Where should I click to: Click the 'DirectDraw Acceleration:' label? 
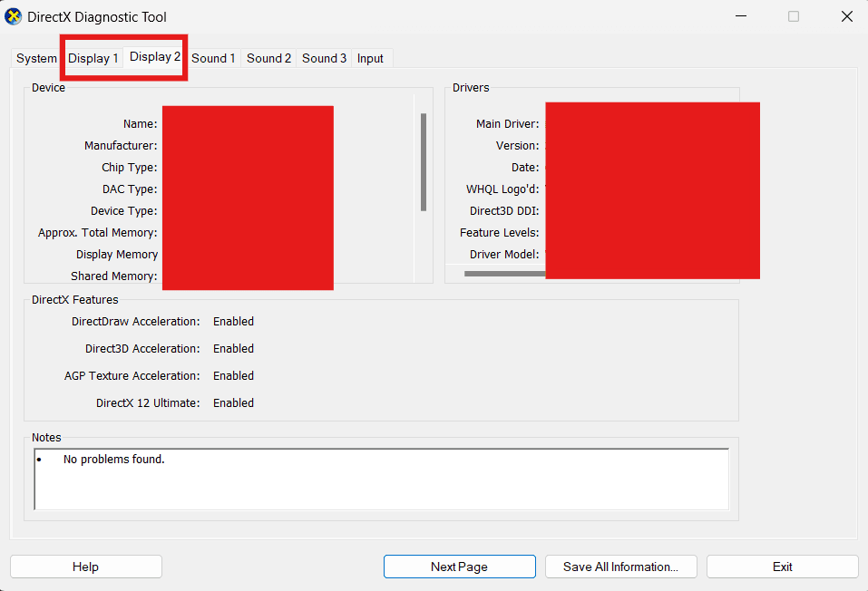pos(136,322)
